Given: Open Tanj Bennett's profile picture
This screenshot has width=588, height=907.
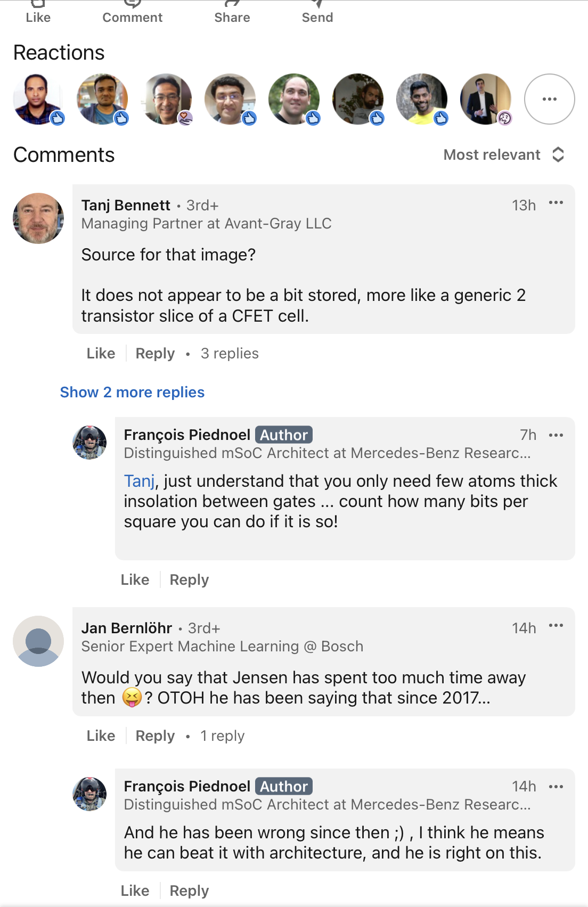Looking at the screenshot, I should (x=38, y=218).
